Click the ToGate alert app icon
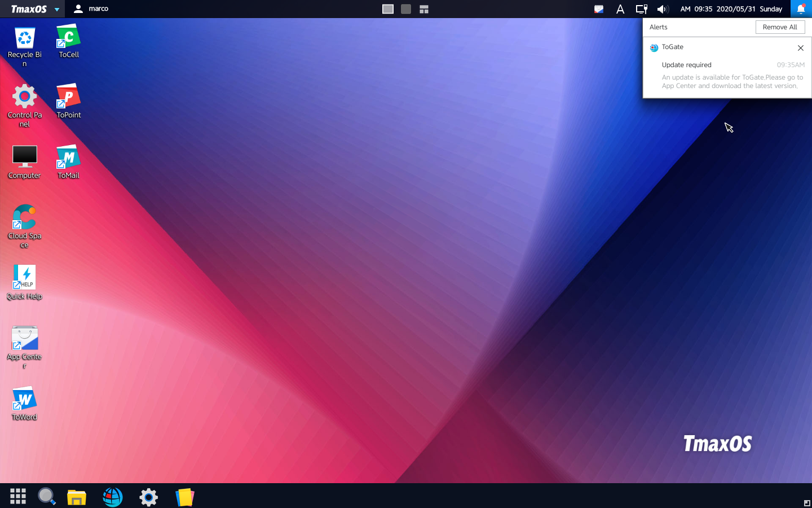 click(654, 48)
